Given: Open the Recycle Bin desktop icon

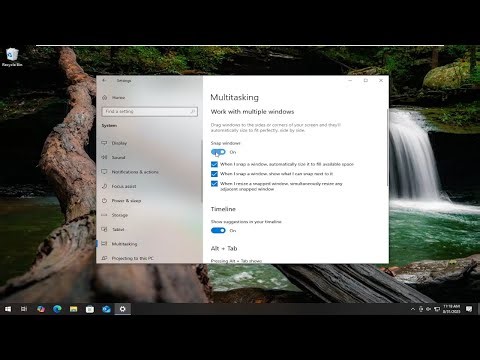Looking at the screenshot, I should pyautogui.click(x=12, y=57).
